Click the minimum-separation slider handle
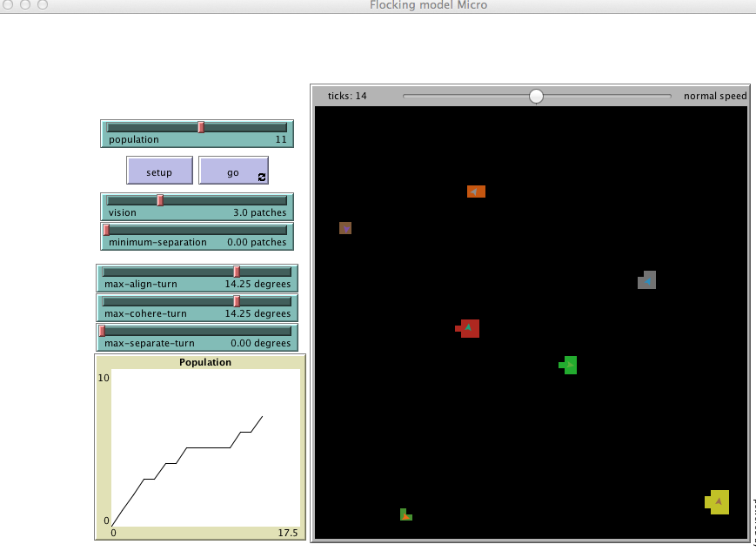This screenshot has width=756, height=551. [106, 230]
